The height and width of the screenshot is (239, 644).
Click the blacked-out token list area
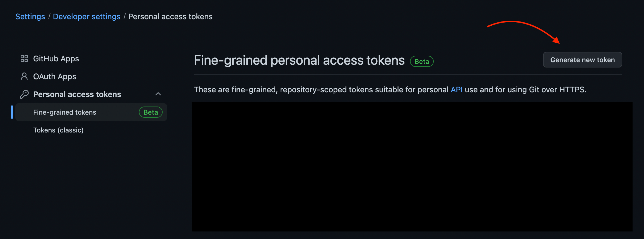(412, 166)
